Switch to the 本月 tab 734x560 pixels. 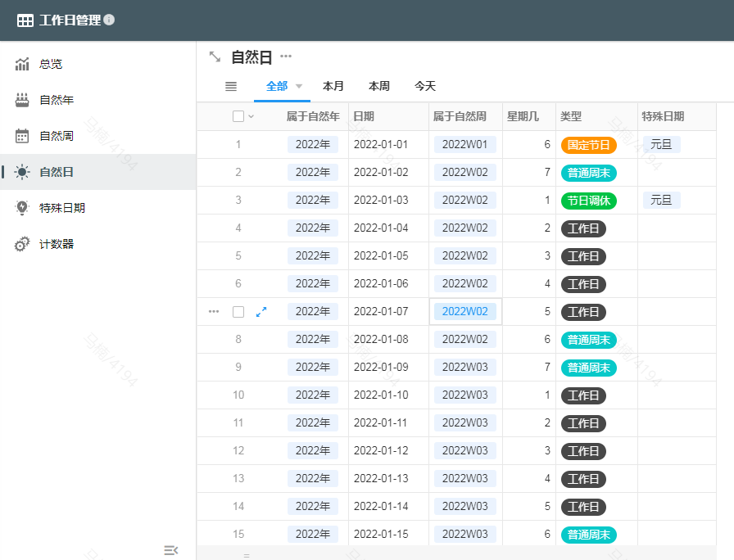tap(333, 86)
